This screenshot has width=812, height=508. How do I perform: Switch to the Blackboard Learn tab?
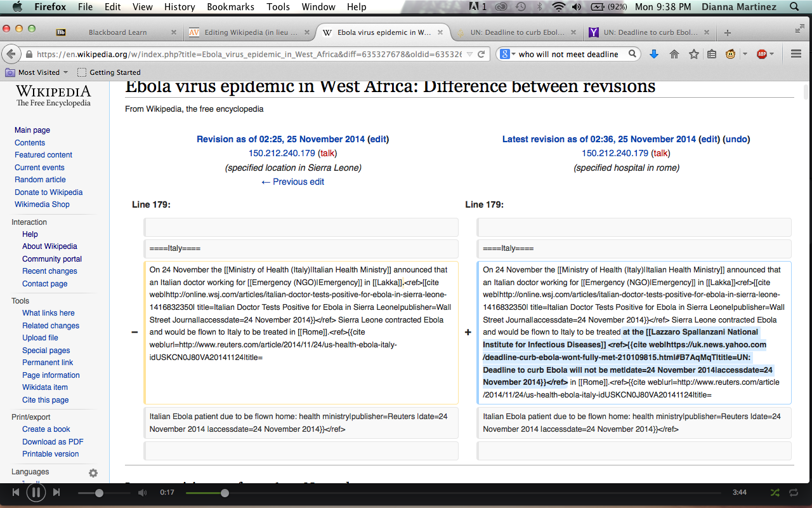coord(117,32)
